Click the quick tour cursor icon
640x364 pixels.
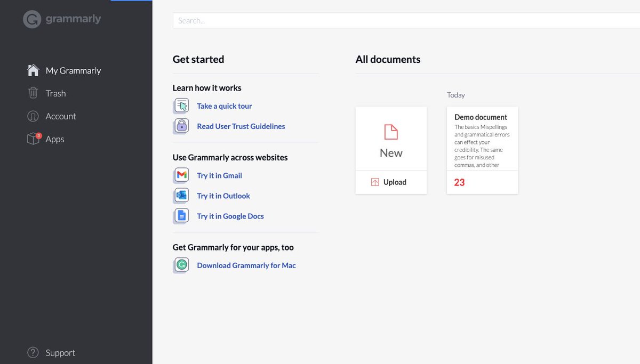(x=181, y=106)
